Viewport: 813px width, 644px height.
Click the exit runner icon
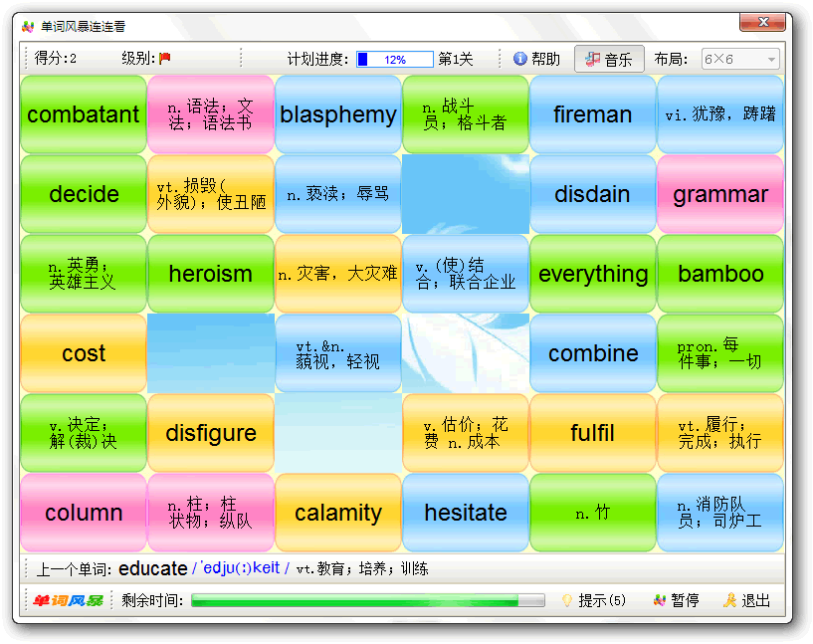point(730,600)
